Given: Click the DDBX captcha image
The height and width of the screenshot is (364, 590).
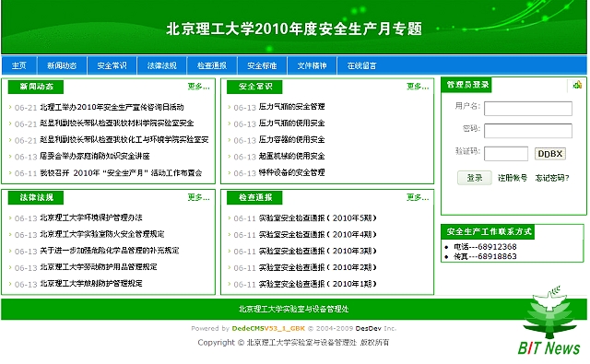Looking at the screenshot, I should pos(549,154).
